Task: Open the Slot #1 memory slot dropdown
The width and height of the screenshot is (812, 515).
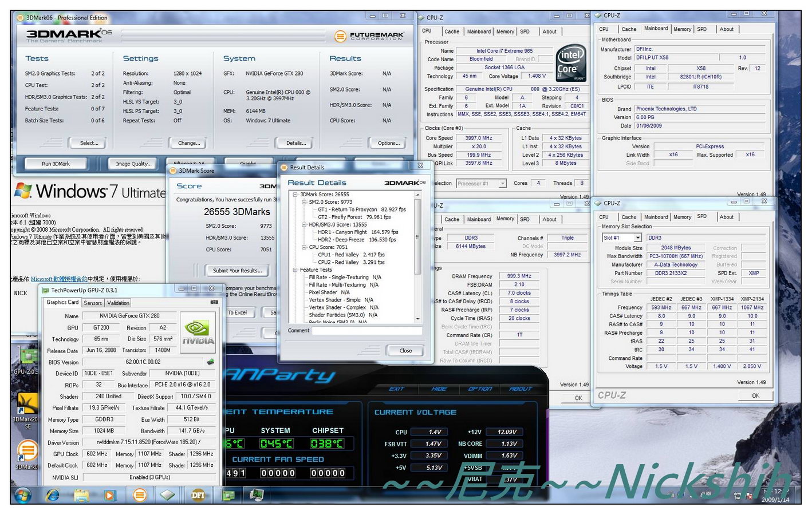Action: [x=637, y=237]
